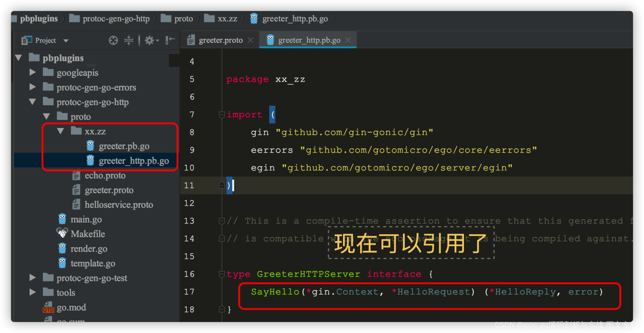644x333 pixels.
Task: Hide the Project panel with hide icon
Action: coord(170,40)
